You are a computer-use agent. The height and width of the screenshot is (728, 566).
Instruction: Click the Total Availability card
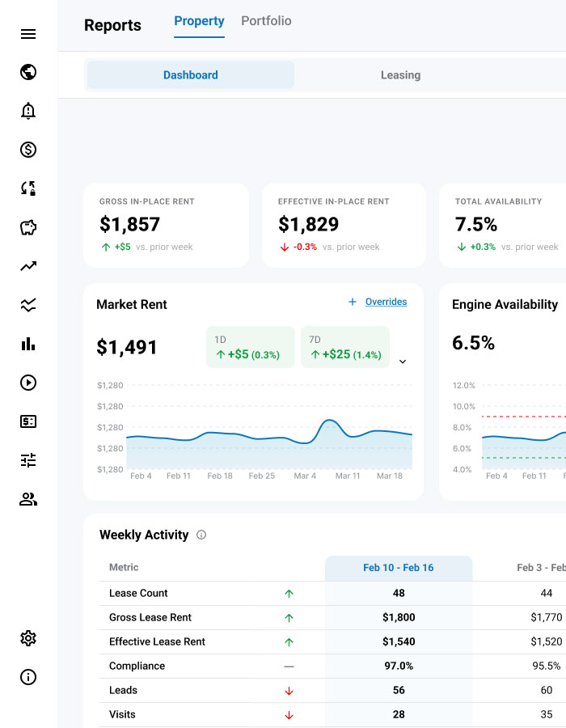(502, 225)
